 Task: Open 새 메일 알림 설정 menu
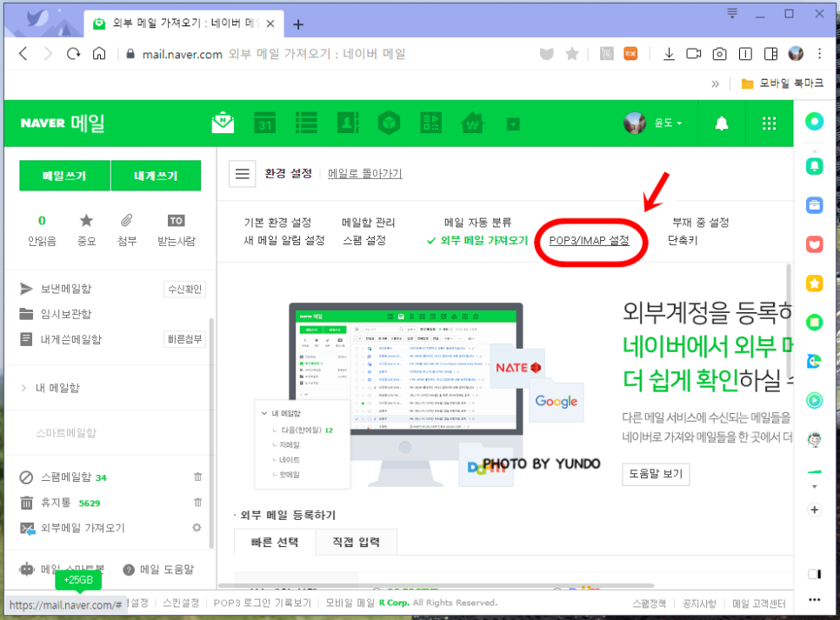click(x=284, y=241)
